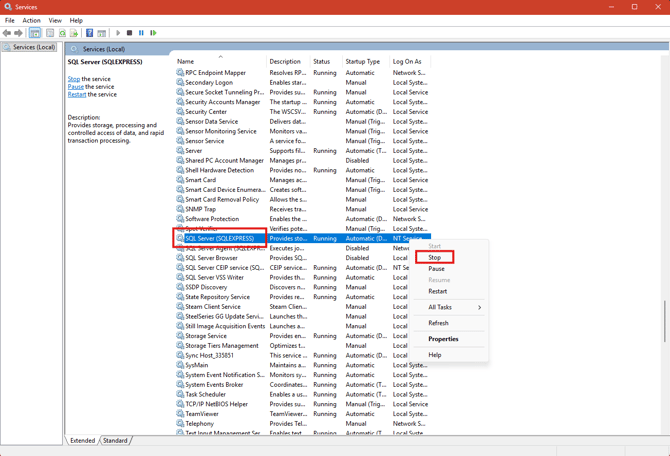Open the Action menu
Image resolution: width=670 pixels, height=456 pixels.
pos(31,20)
